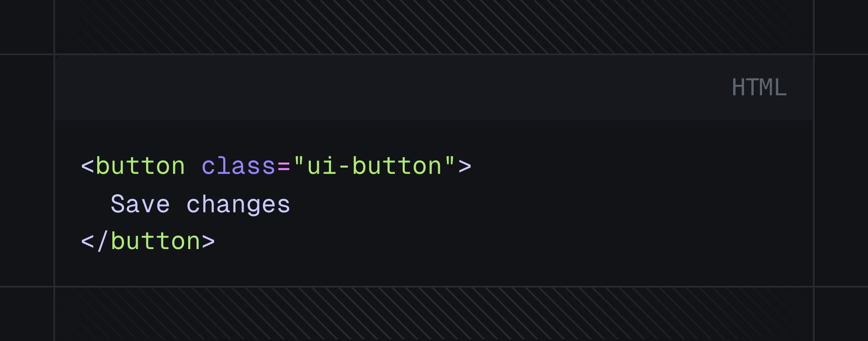Click the word 'Save' in code
Viewport: 868px width, 341px height.
pos(140,204)
